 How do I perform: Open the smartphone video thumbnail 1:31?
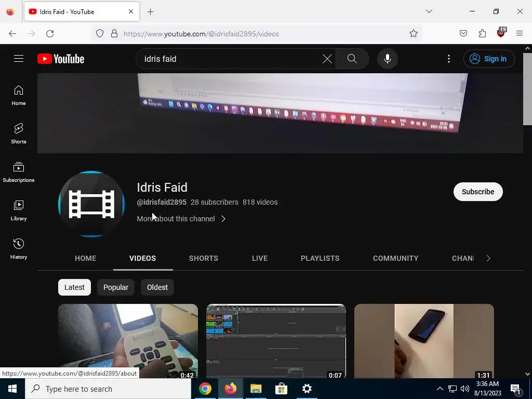(x=424, y=341)
